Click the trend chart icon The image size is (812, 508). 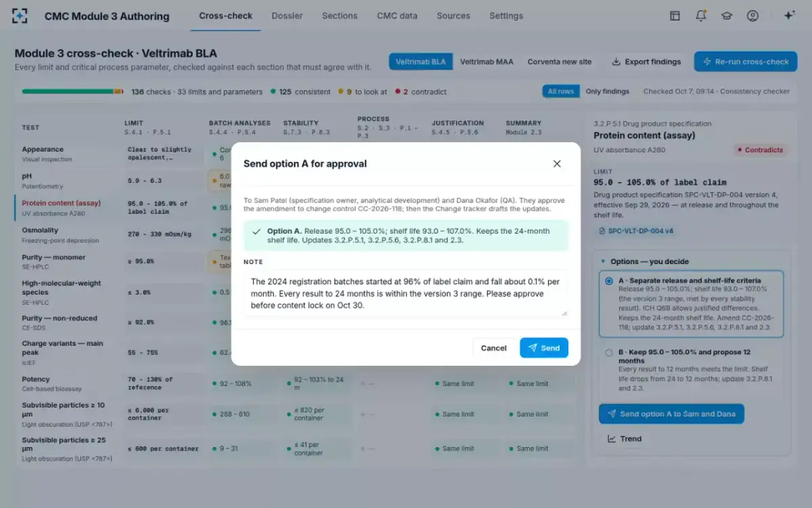pos(612,439)
